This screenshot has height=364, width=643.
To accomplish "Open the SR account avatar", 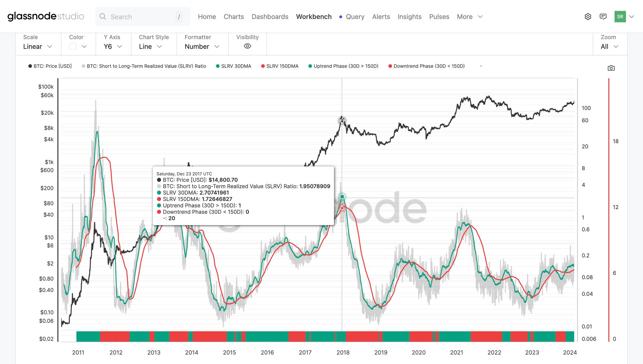I will click(x=620, y=16).
